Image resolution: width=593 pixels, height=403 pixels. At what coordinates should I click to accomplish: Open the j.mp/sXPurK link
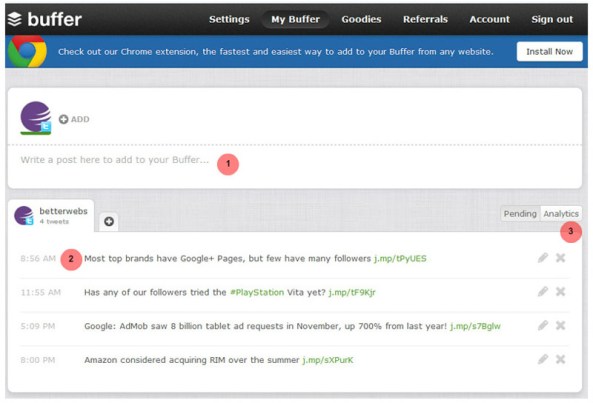(328, 360)
